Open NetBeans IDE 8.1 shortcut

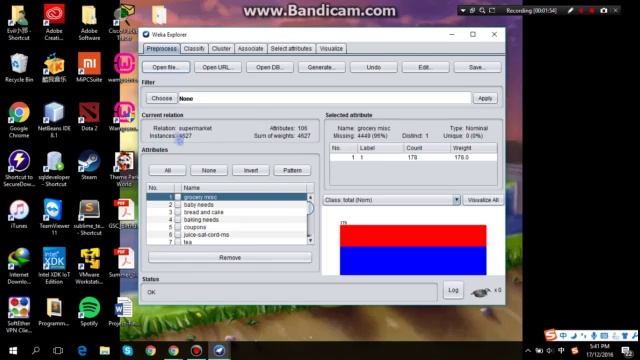pyautogui.click(x=54, y=113)
